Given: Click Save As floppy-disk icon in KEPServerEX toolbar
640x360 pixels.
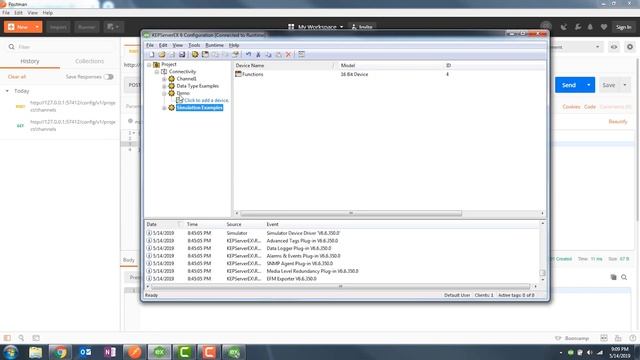Looking at the screenshot, I should coord(182,55).
